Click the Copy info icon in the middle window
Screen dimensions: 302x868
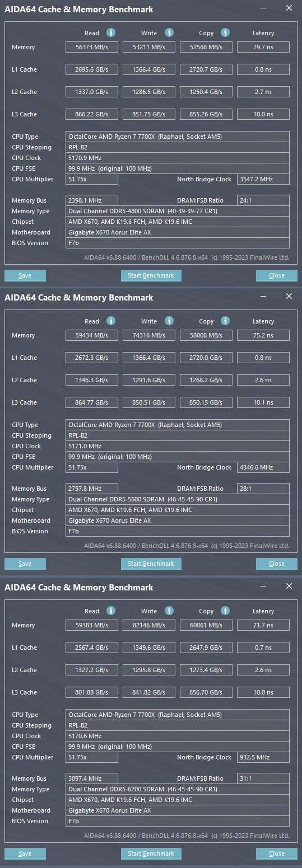(225, 321)
